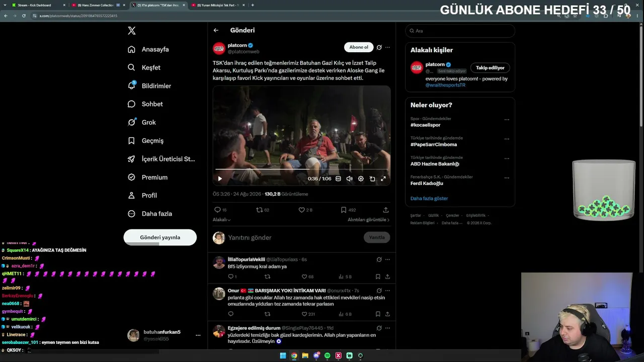Open Alıntıları görüntüle link
This screenshot has height=362, width=644.
pos(369,220)
